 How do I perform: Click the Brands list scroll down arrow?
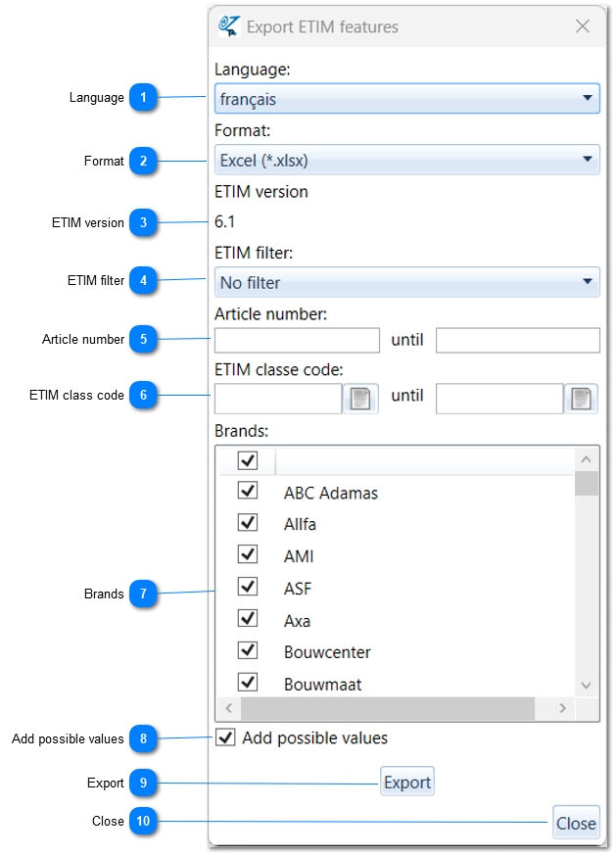click(587, 686)
